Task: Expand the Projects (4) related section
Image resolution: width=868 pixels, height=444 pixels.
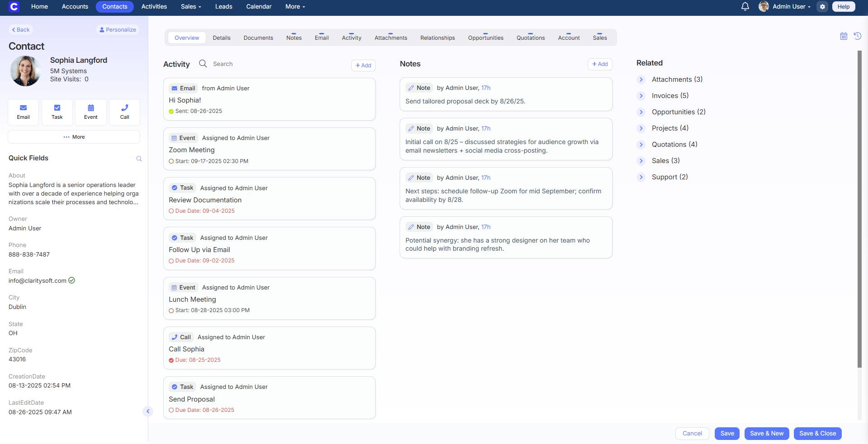Action: (x=641, y=128)
